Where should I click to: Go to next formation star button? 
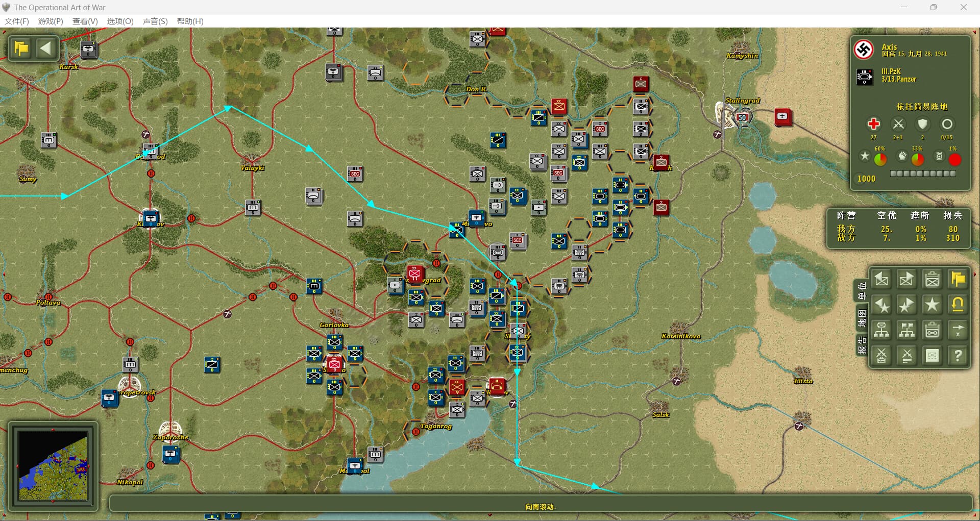907,305
